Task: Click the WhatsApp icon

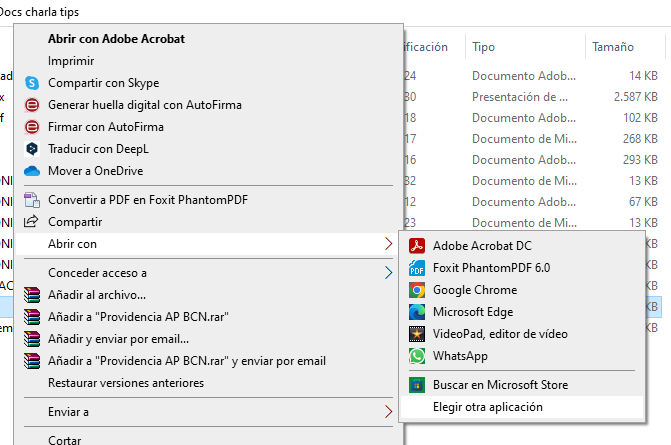Action: pyautogui.click(x=417, y=356)
